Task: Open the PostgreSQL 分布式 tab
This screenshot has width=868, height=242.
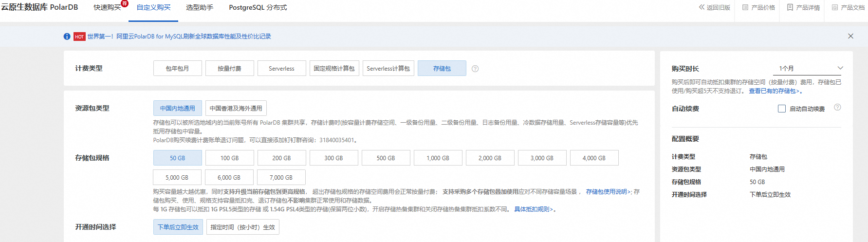Action: pyautogui.click(x=258, y=8)
